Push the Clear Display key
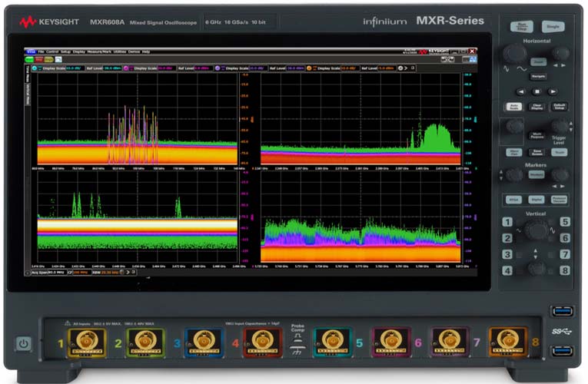The height and width of the screenshot is (384, 588). coord(537,107)
